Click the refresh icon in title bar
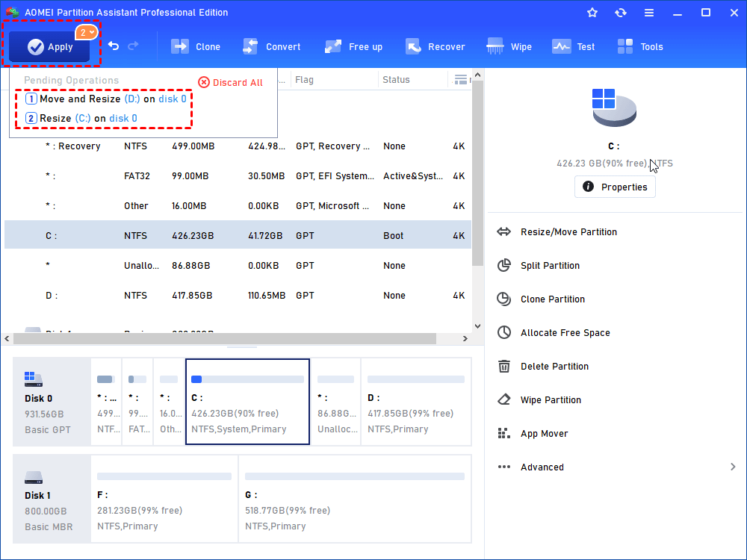 pyautogui.click(x=620, y=13)
